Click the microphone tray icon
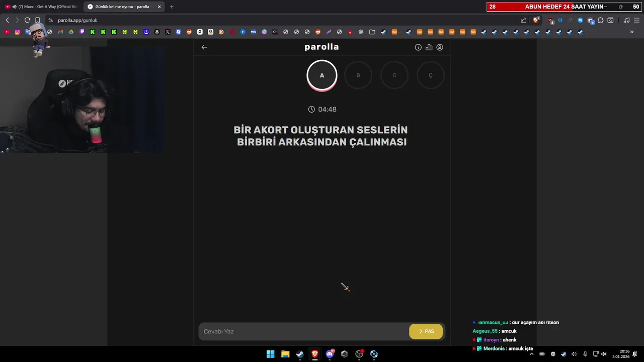644x362 pixels. point(585,354)
